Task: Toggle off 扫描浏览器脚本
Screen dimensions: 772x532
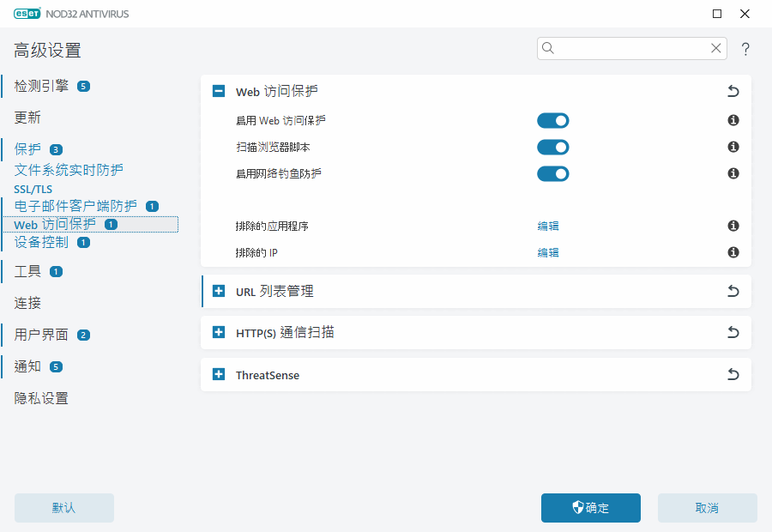Action: pyautogui.click(x=552, y=147)
